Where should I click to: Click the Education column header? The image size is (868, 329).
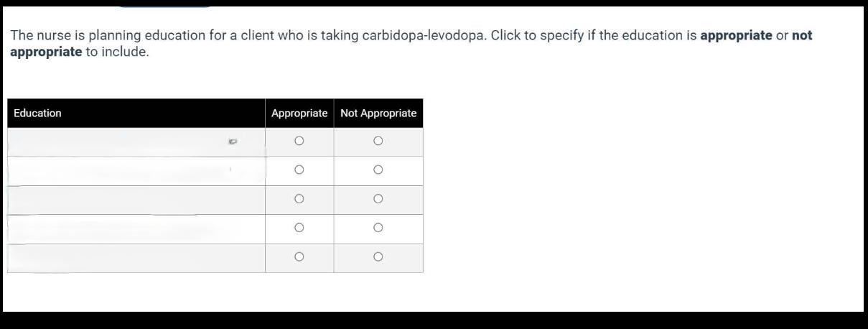click(x=37, y=113)
